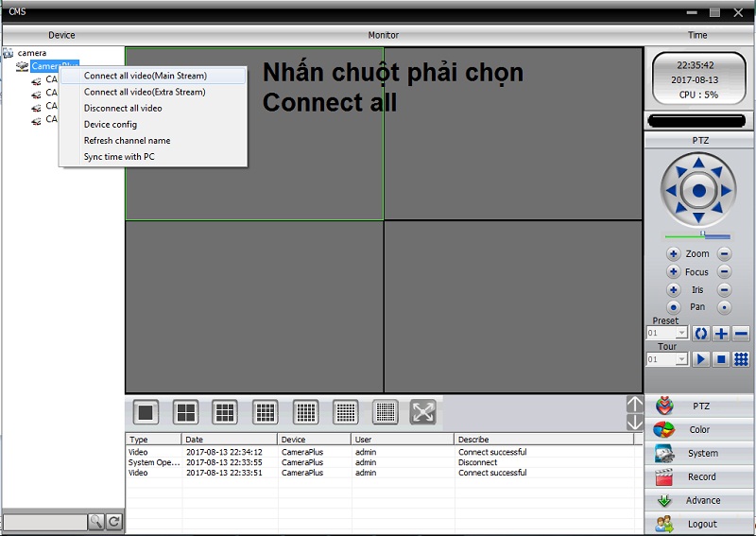756x536 pixels.
Task: Sort log by Describe column header
Action: coord(543,440)
